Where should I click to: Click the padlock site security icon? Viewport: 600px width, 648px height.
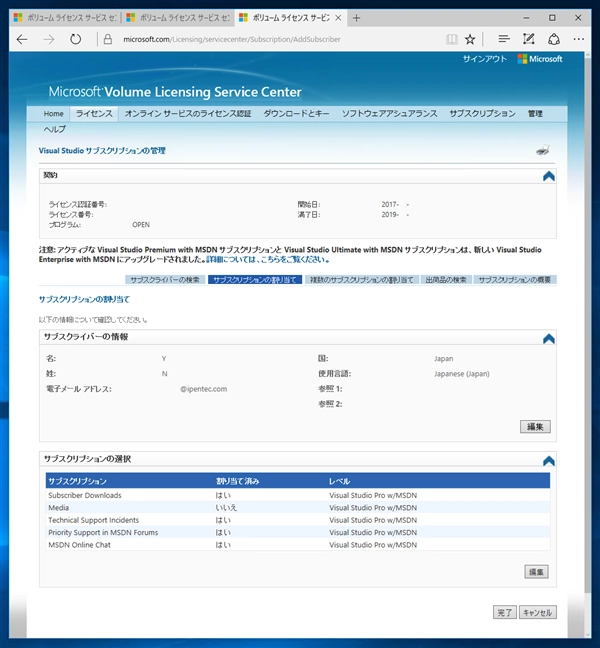[108, 39]
